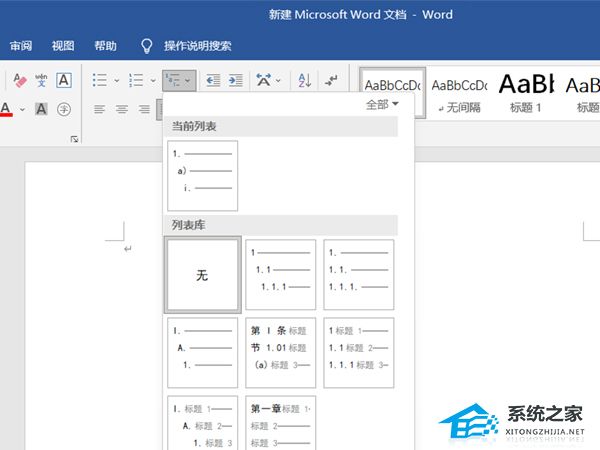Image resolution: width=600 pixels, height=450 pixels.
Task: Select the I.标题1 A.标题2 list style
Action: [x=202, y=423]
